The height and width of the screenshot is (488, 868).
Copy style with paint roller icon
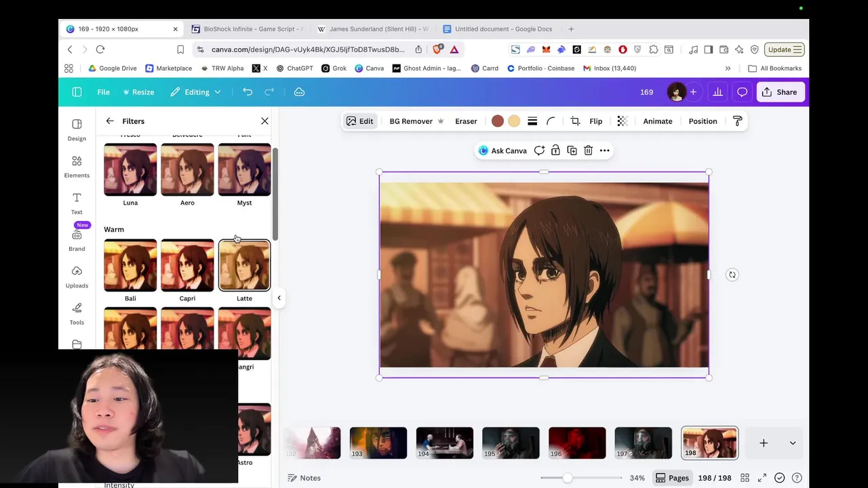point(737,121)
